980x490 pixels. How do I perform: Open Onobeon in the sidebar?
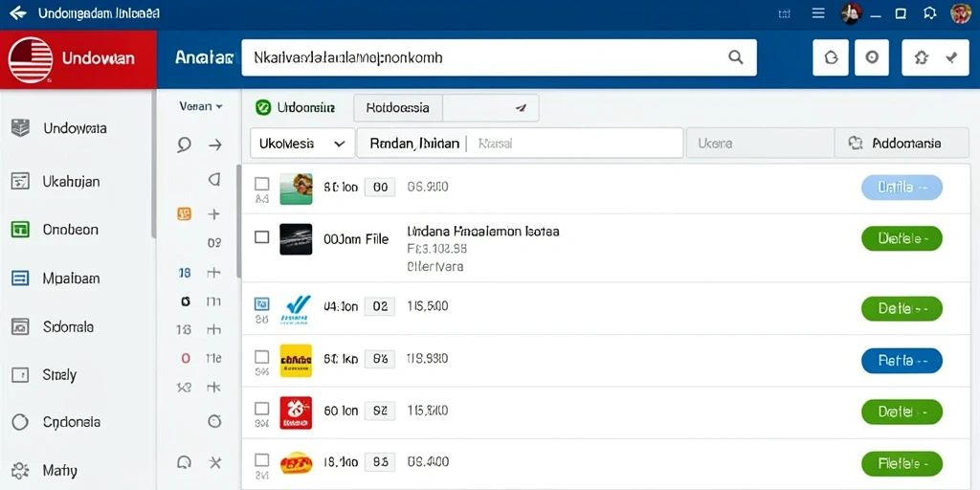(70, 230)
